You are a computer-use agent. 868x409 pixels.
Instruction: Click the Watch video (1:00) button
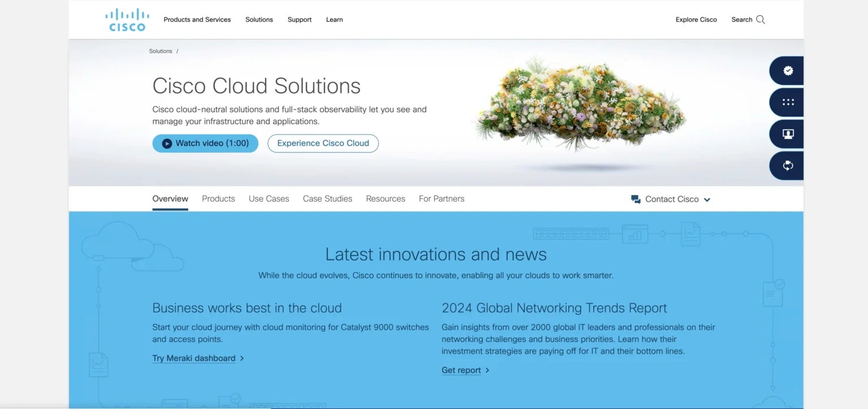click(205, 143)
